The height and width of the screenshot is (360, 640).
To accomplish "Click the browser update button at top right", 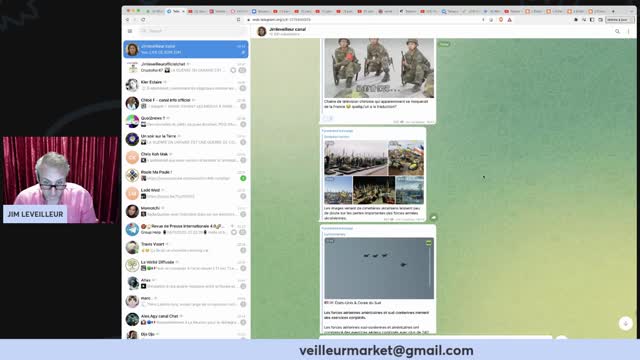I will tap(618, 20).
